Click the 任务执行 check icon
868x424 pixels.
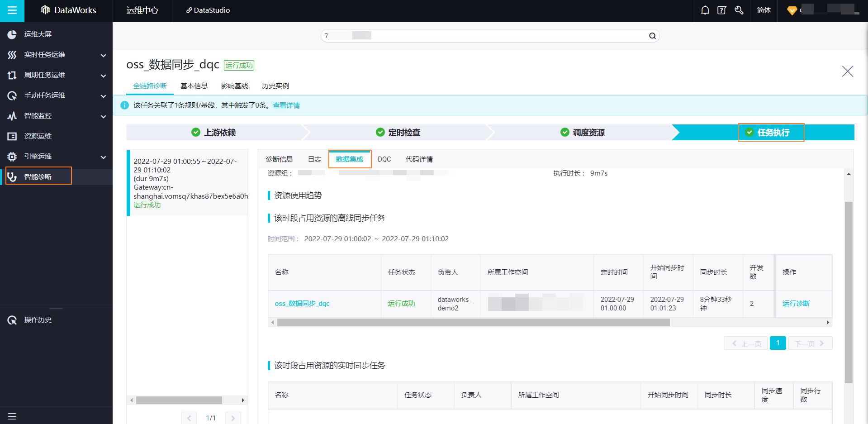pos(749,132)
